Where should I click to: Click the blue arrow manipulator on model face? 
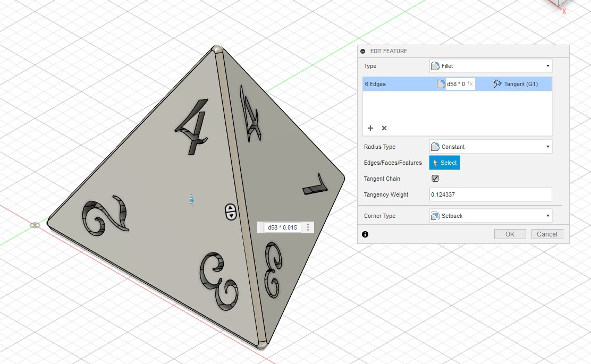tap(192, 199)
